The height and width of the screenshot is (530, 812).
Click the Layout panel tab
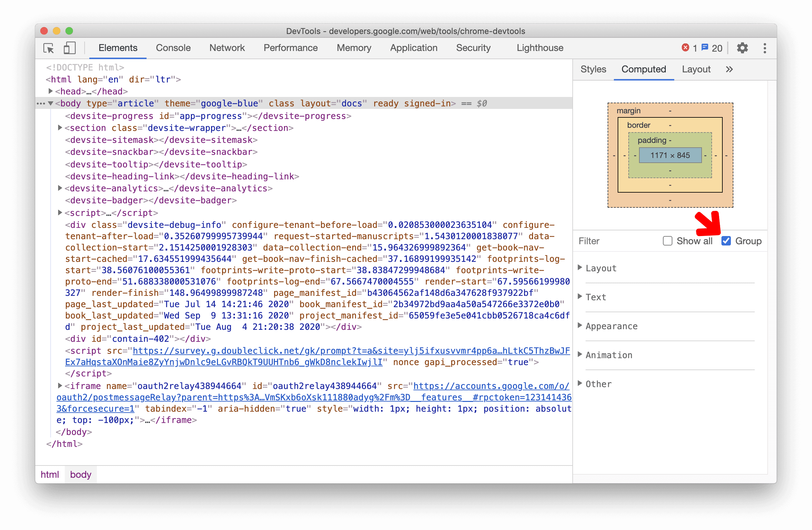coord(698,69)
